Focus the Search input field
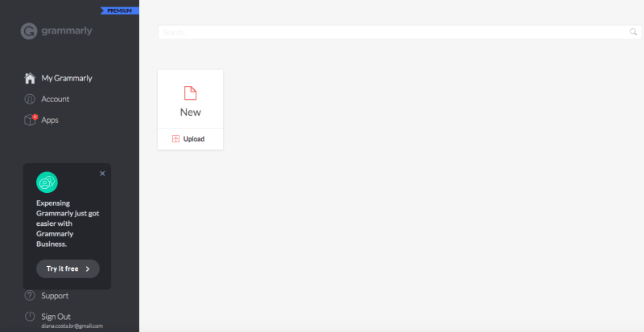The image size is (644, 332). (x=393, y=32)
